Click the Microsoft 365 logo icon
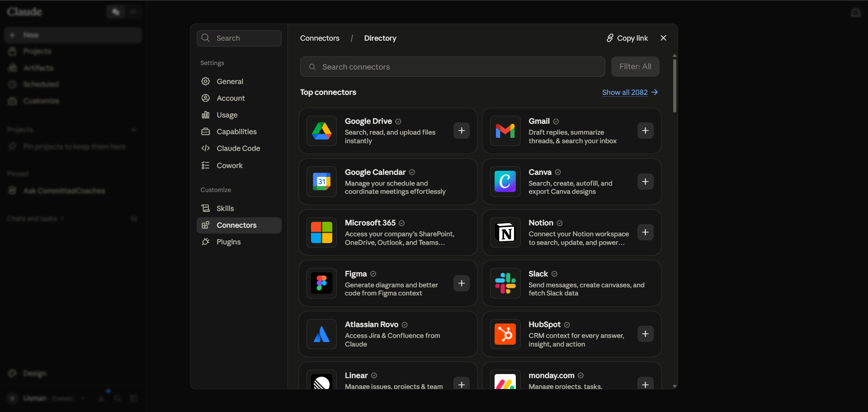The height and width of the screenshot is (412, 868). point(321,232)
